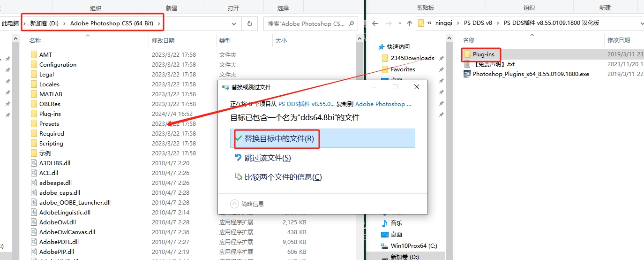
Task: Expand chevron after 此电脑 in left address bar
Action: tap(24, 23)
